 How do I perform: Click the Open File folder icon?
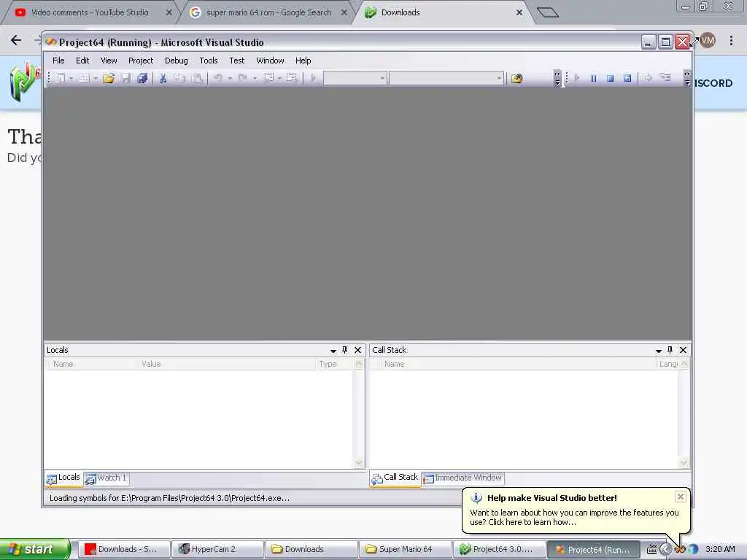click(109, 78)
